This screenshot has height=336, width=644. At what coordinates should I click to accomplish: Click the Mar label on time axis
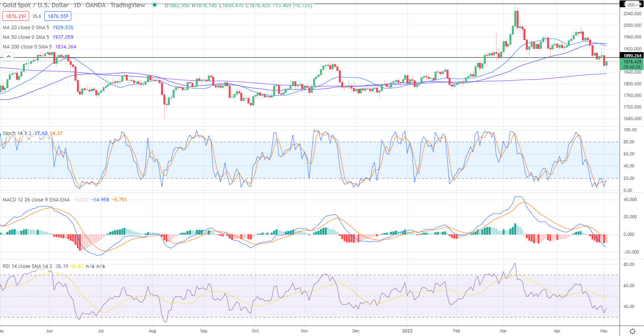(503, 331)
